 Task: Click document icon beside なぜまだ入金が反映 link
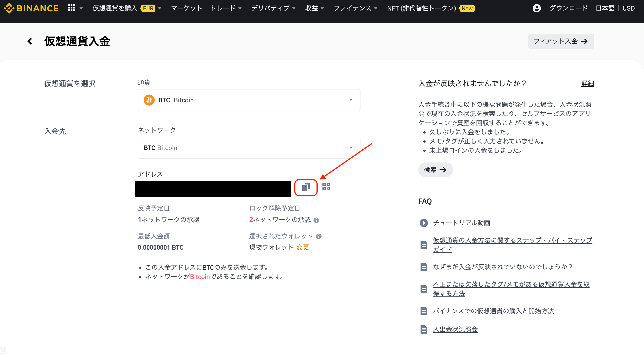(424, 267)
